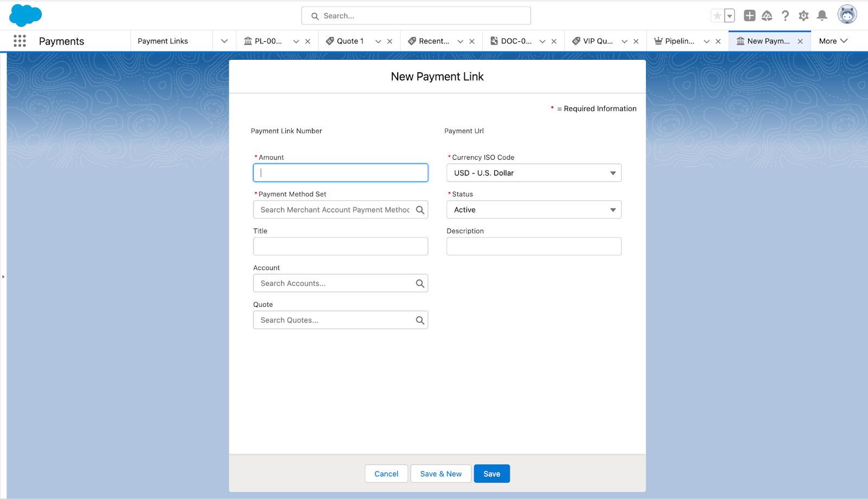Open the Salesforce Help question mark

tap(785, 16)
